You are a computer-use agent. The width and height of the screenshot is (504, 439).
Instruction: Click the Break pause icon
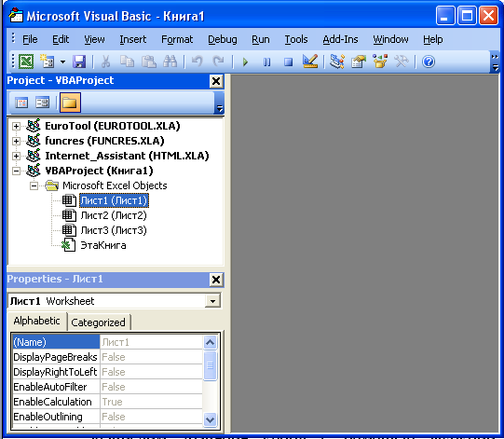point(266,62)
